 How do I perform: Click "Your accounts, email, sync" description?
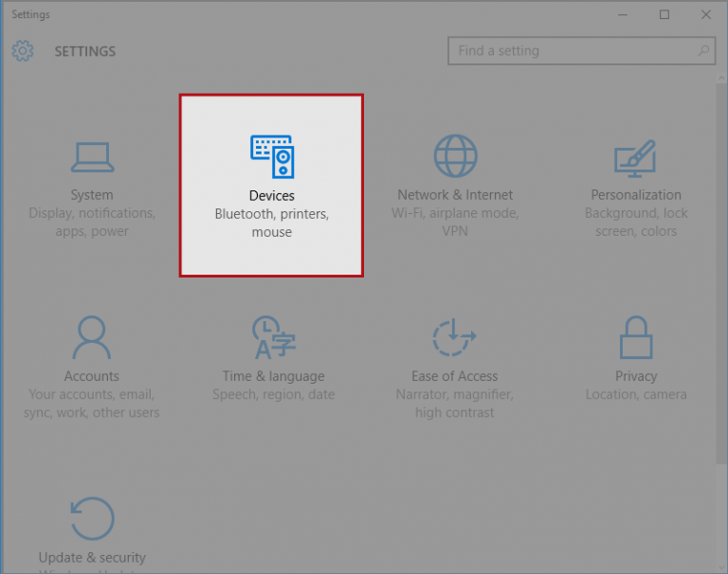[91, 404]
